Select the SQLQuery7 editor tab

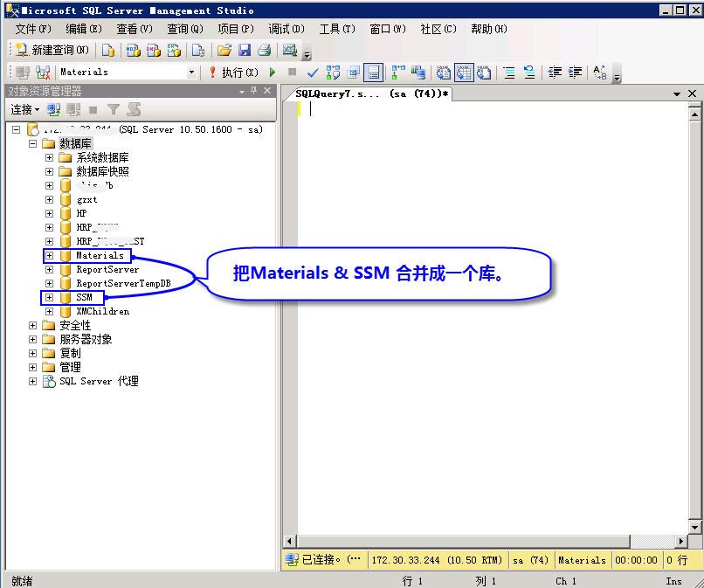pos(371,93)
